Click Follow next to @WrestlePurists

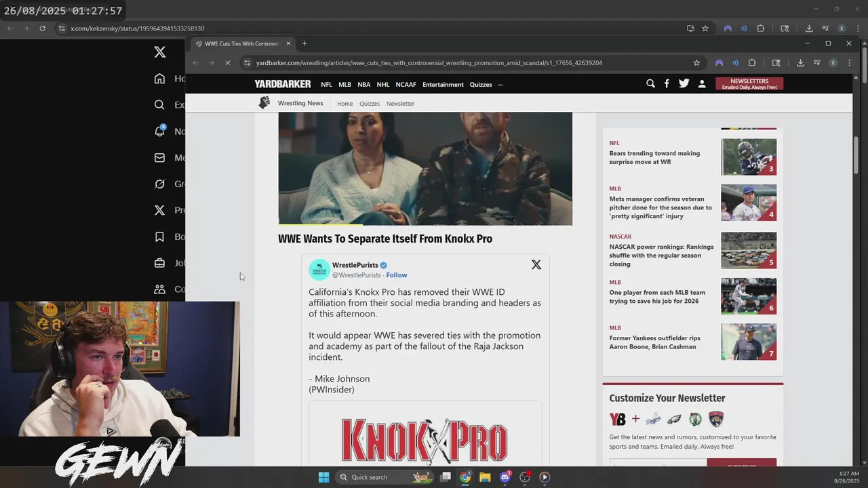click(397, 275)
